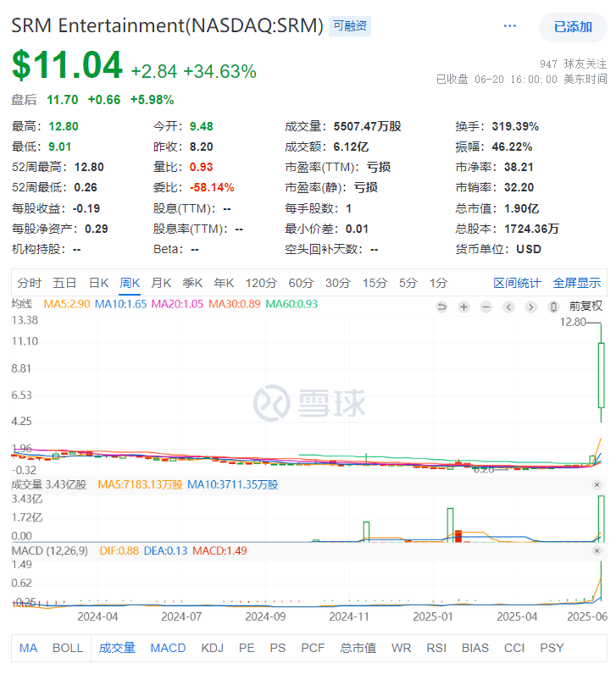616x680 pixels.
Task: Switch to the 30分 chart interval
Action: (x=338, y=283)
